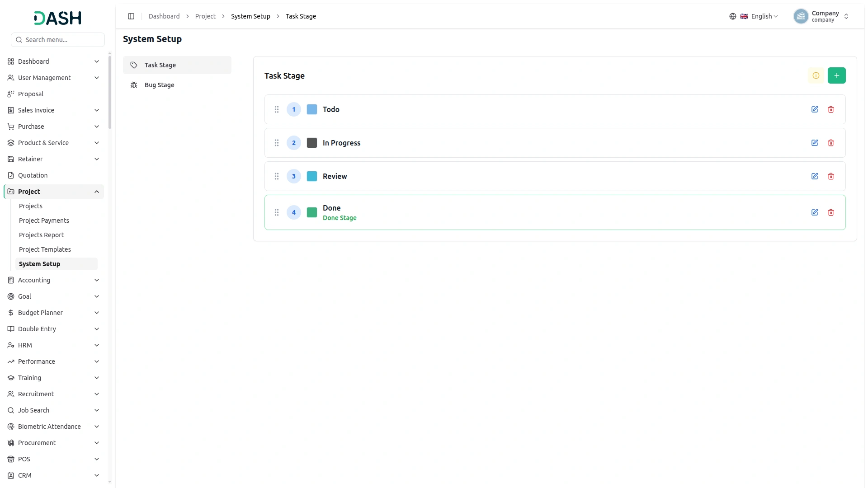The height and width of the screenshot is (488, 868).
Task: Go to Project breadcrumb
Action: (205, 16)
